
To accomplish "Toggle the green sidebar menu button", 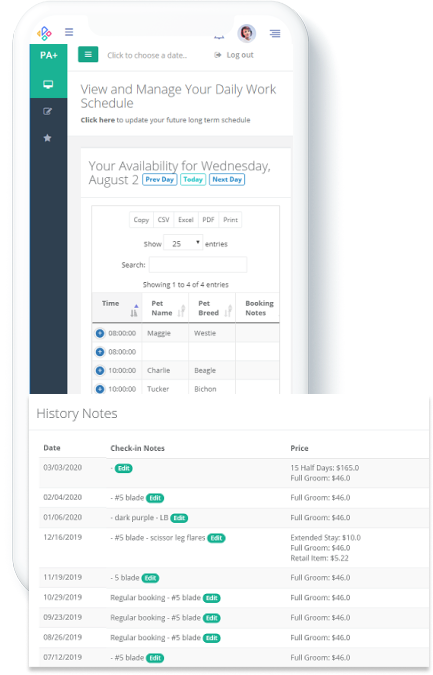I will [x=88, y=54].
